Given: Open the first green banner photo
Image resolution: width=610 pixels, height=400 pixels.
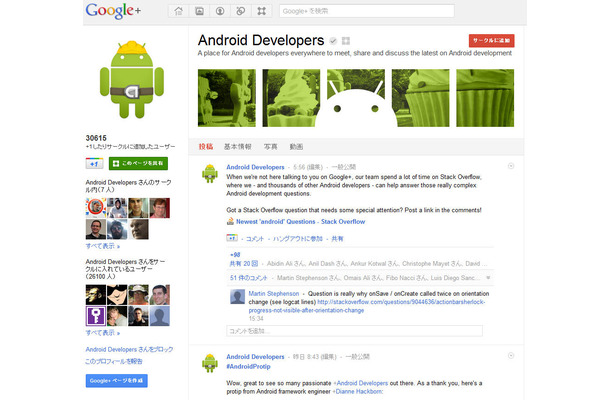Looking at the screenshot, I should 227,98.
